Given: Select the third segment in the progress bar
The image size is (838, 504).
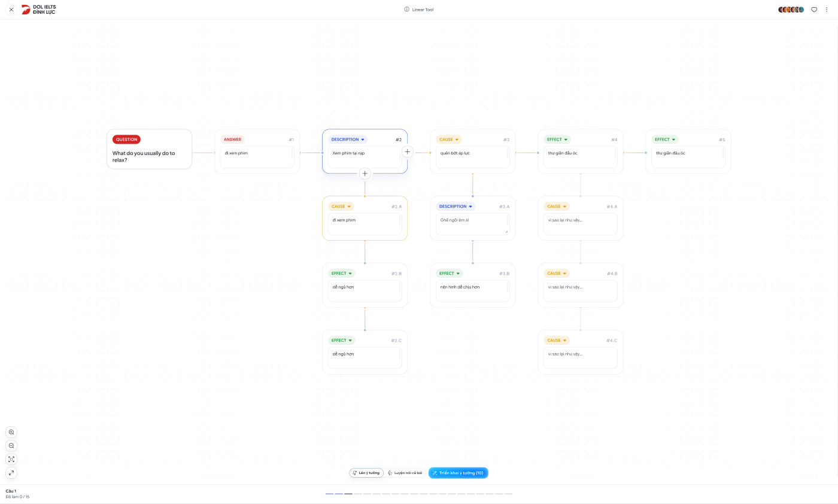Looking at the screenshot, I should pyautogui.click(x=348, y=494).
